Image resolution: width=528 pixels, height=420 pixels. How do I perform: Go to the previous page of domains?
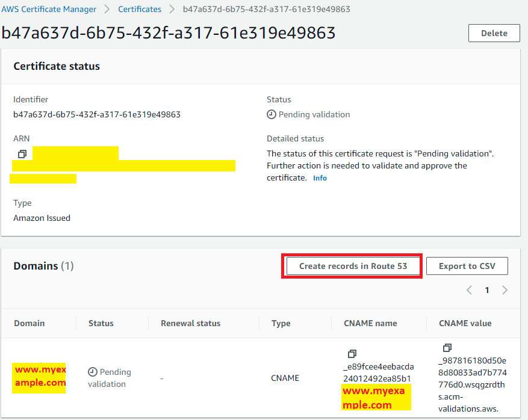(x=469, y=290)
